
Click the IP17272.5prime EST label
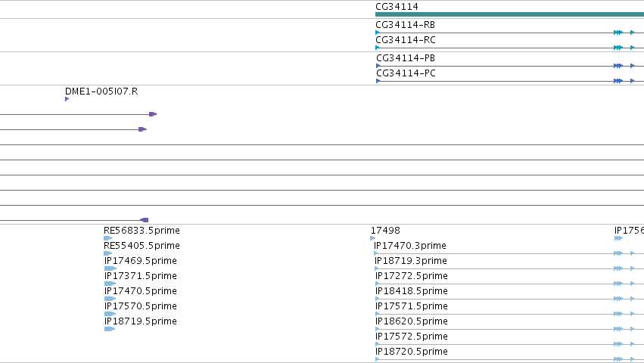411,276
